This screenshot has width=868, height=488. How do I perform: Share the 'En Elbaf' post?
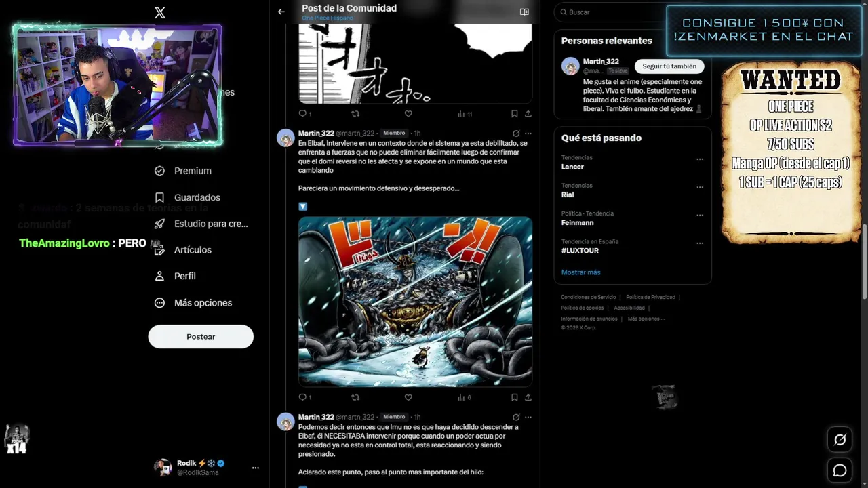click(x=528, y=397)
